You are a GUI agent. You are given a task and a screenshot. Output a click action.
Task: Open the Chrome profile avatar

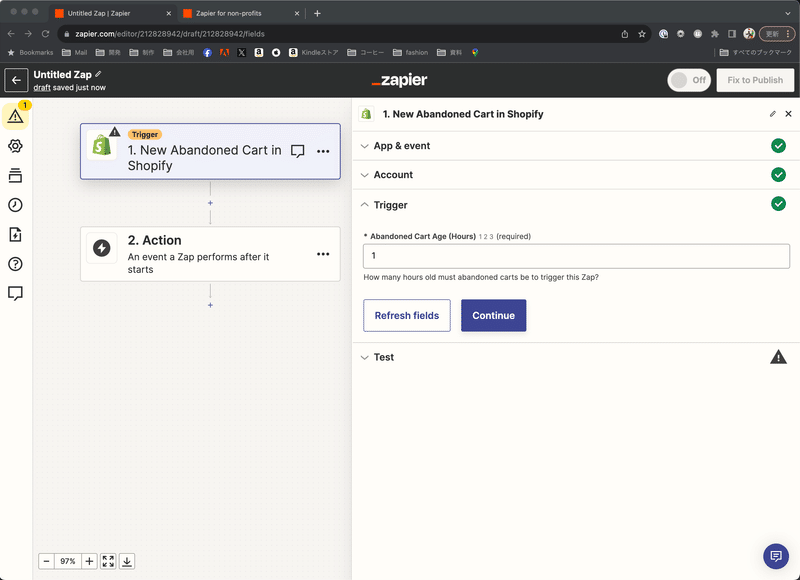pyautogui.click(x=749, y=34)
